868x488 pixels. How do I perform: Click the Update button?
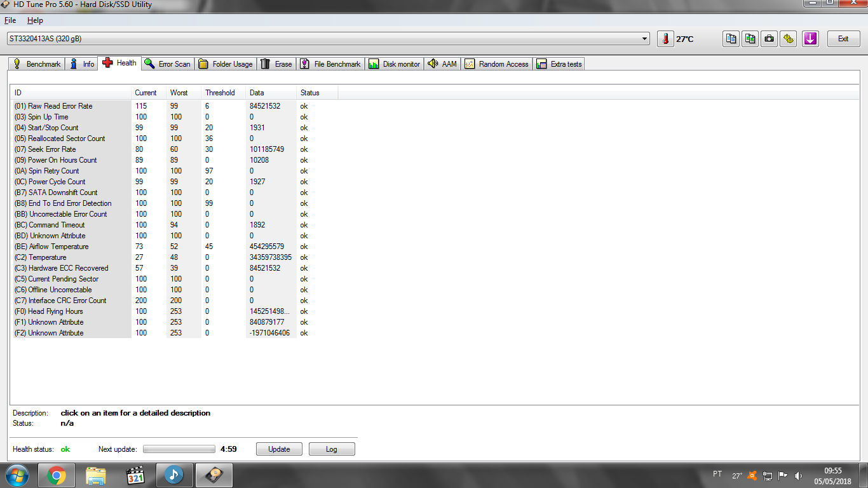[x=279, y=449]
